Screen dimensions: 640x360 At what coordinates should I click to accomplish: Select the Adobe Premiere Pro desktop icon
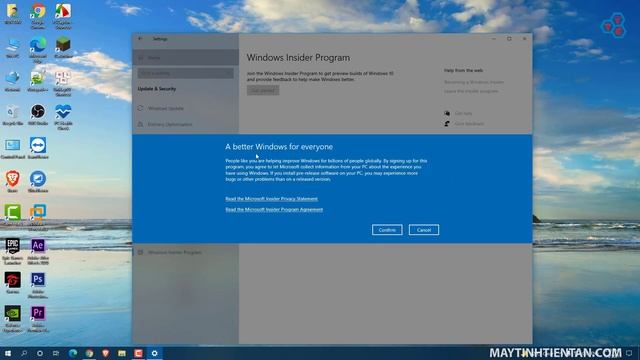[38, 318]
